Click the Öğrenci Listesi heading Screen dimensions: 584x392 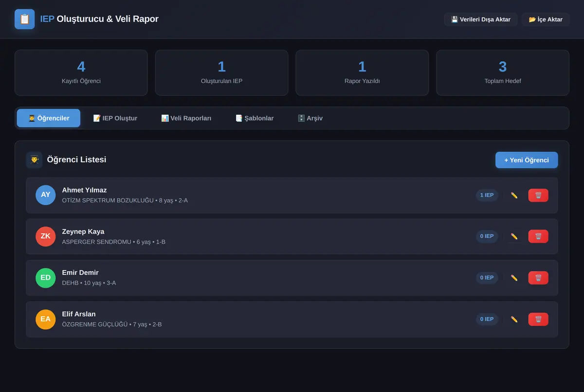[76, 160]
